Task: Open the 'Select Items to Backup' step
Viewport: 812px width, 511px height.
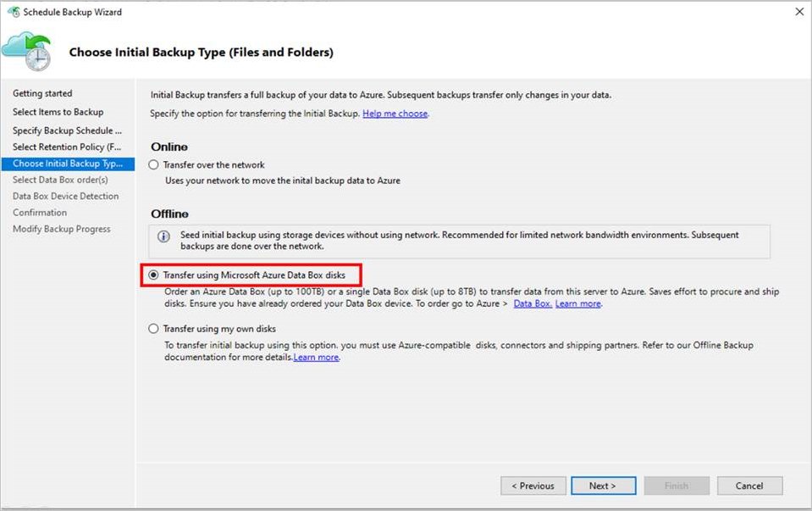Action: point(58,112)
